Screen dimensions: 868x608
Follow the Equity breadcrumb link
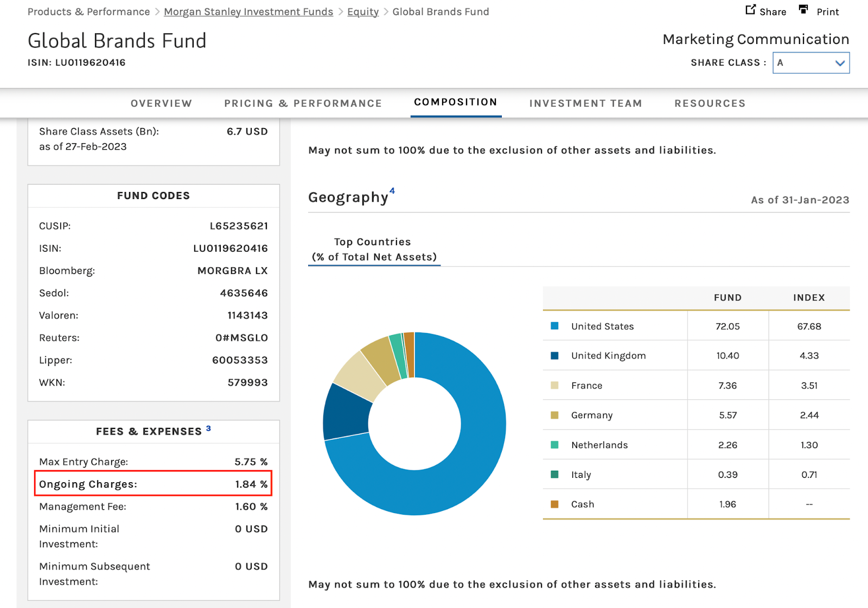click(363, 12)
